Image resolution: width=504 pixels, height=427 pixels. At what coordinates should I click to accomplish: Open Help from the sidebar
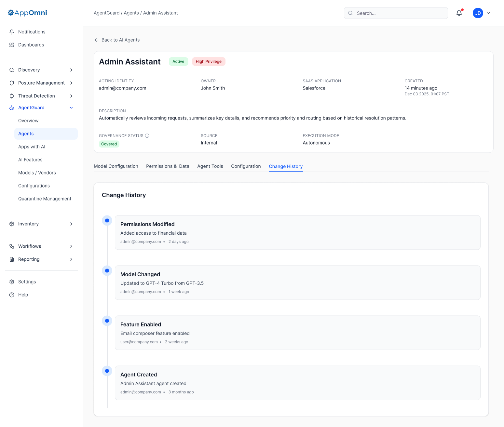[x=23, y=295]
